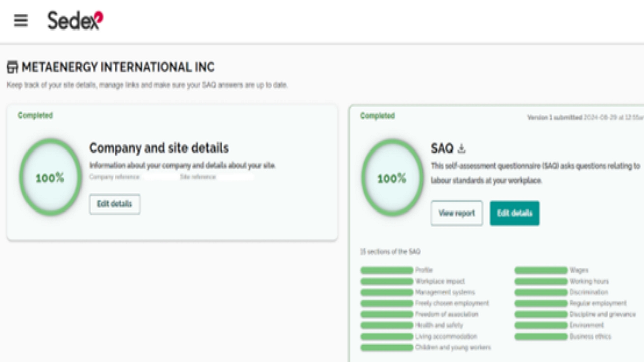Image resolution: width=644 pixels, height=362 pixels.
Task: Select the Management systems section label
Action: 445,292
